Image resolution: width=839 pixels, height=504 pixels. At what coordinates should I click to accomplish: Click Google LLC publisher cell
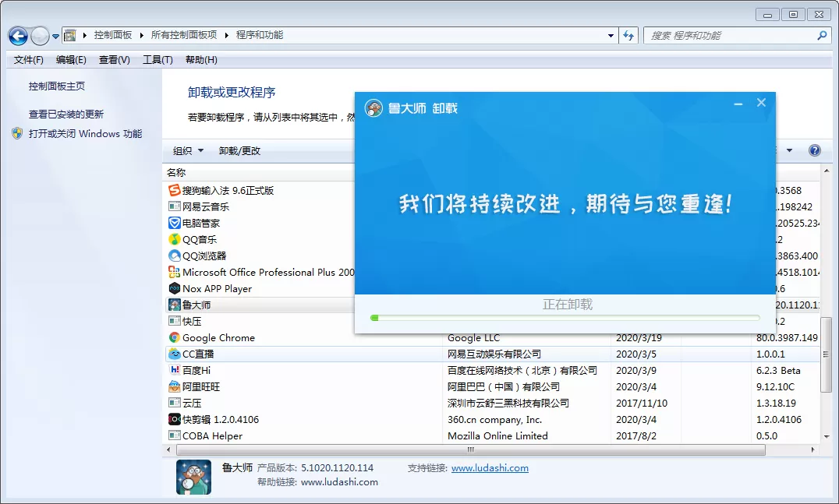tap(473, 338)
